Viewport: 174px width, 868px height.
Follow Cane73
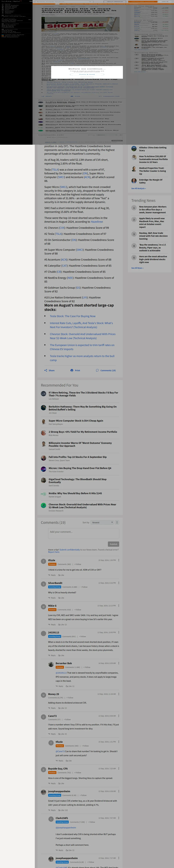67,720
